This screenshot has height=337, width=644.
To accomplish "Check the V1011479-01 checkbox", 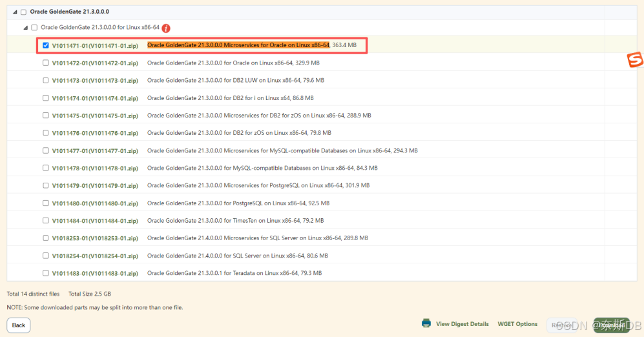I will coord(46,185).
